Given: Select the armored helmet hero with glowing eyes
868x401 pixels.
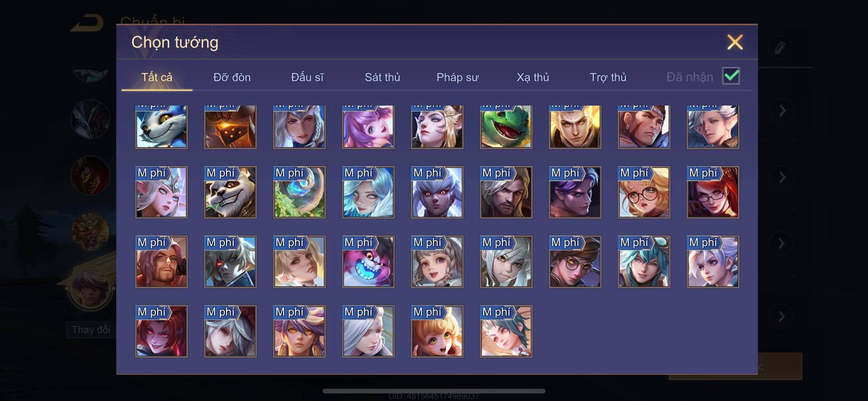Looking at the screenshot, I should [230, 127].
